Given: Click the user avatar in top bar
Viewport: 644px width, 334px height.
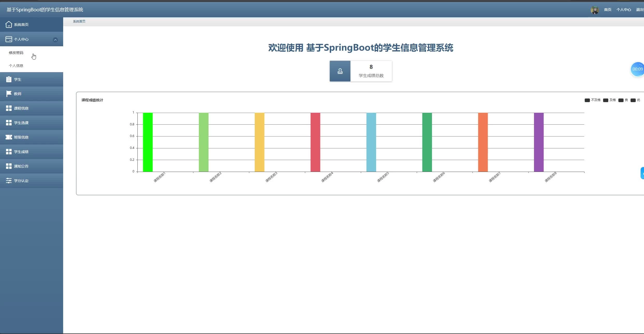Looking at the screenshot, I should click(595, 10).
